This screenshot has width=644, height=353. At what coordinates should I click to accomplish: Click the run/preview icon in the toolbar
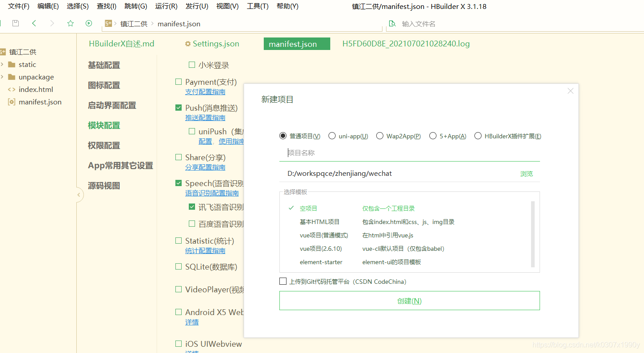pyautogui.click(x=88, y=23)
